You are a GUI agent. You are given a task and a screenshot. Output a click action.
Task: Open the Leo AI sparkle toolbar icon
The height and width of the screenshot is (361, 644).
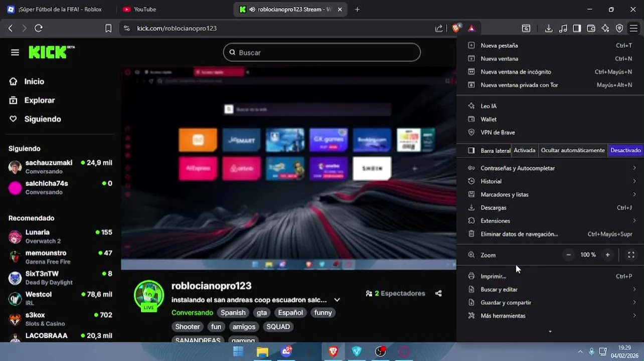tap(605, 29)
